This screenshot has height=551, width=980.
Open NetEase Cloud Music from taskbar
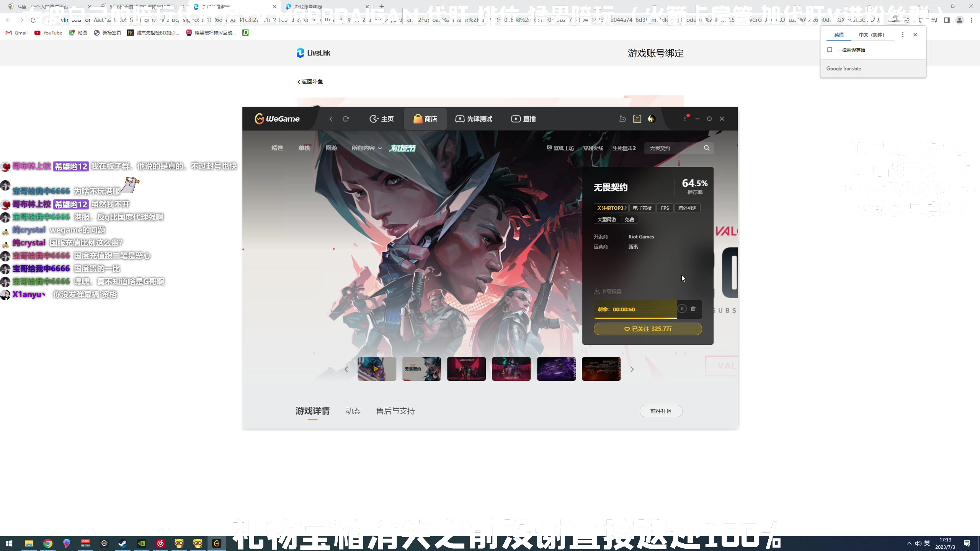(x=160, y=543)
